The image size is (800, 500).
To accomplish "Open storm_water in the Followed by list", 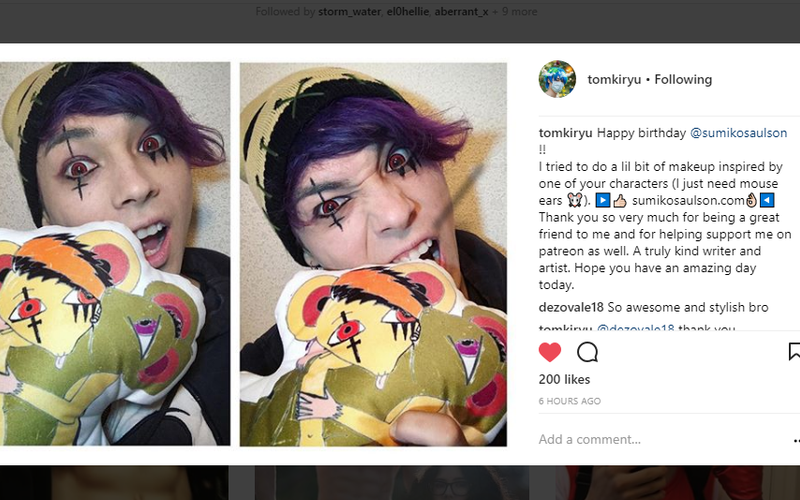I will (349, 12).
